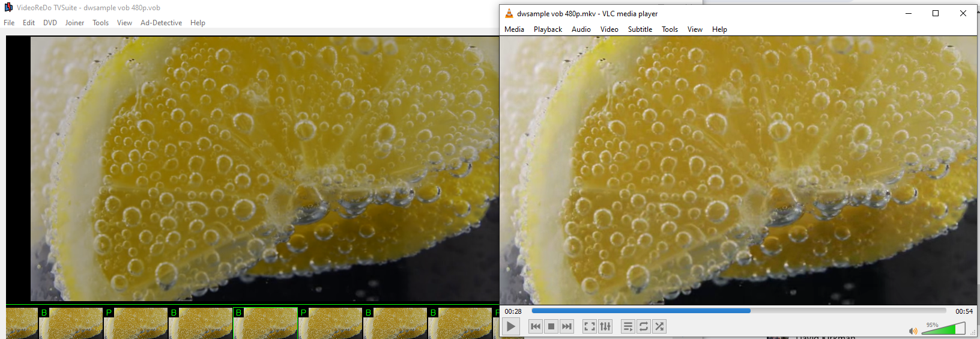
Task: Select the highlighted B-frame thumbnail in VideoReDo
Action: 265,323
